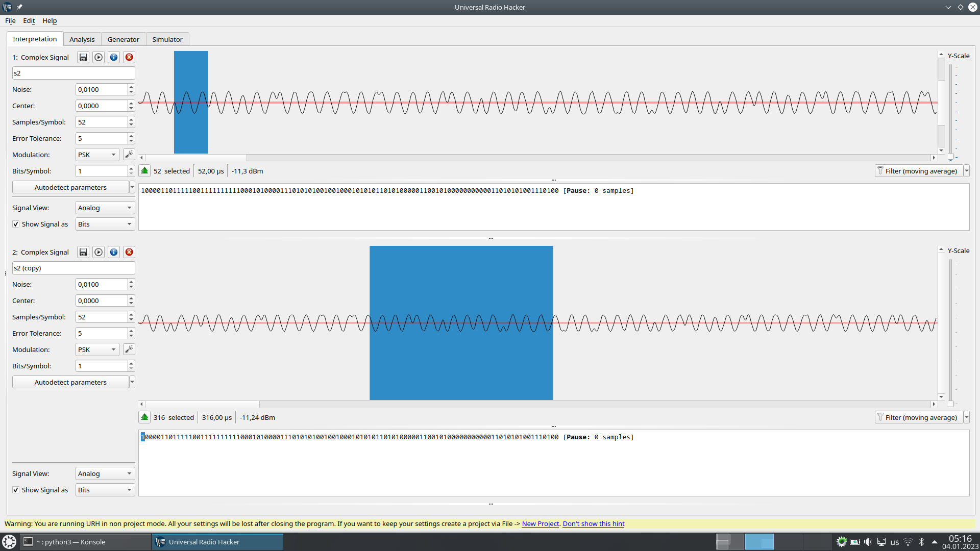Increase Error Tolerance stepper for signal 1
Screen dimensions: 980x551
[131, 135]
